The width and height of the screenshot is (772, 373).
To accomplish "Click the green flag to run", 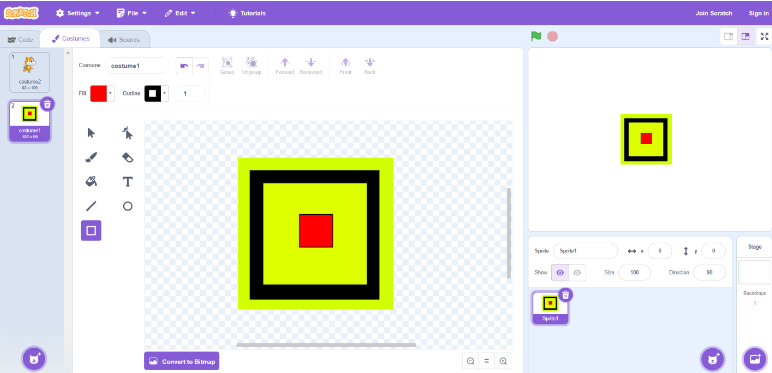I will point(536,36).
